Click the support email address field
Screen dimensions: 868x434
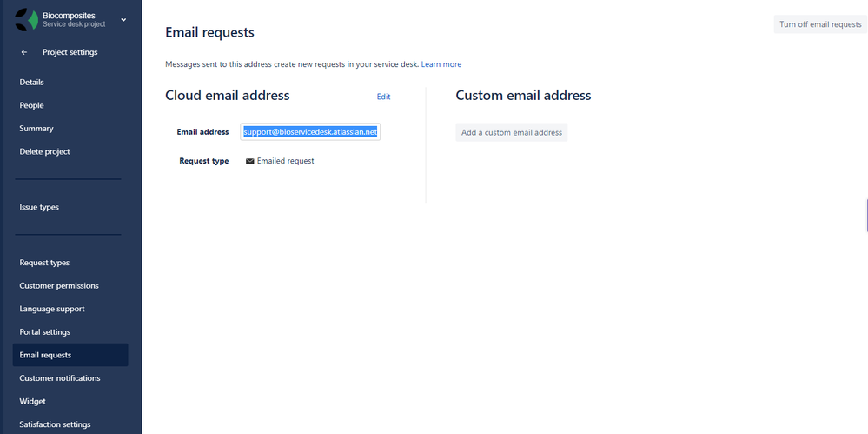click(x=310, y=132)
